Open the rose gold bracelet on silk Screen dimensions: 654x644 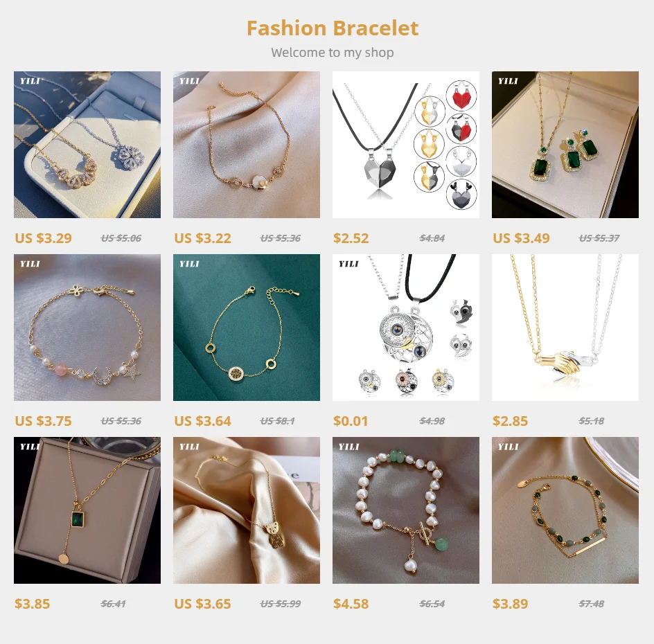[x=247, y=145]
